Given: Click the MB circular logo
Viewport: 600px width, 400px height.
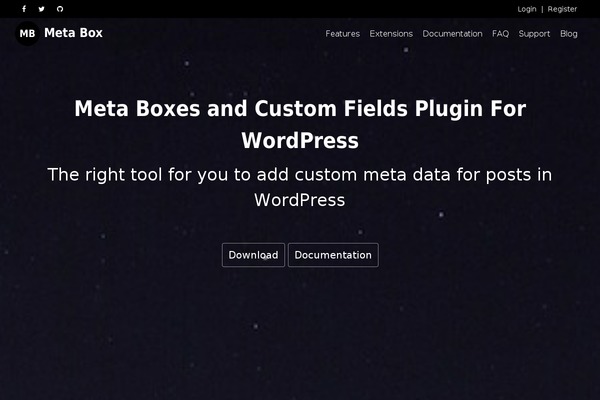Looking at the screenshot, I should click(x=27, y=33).
